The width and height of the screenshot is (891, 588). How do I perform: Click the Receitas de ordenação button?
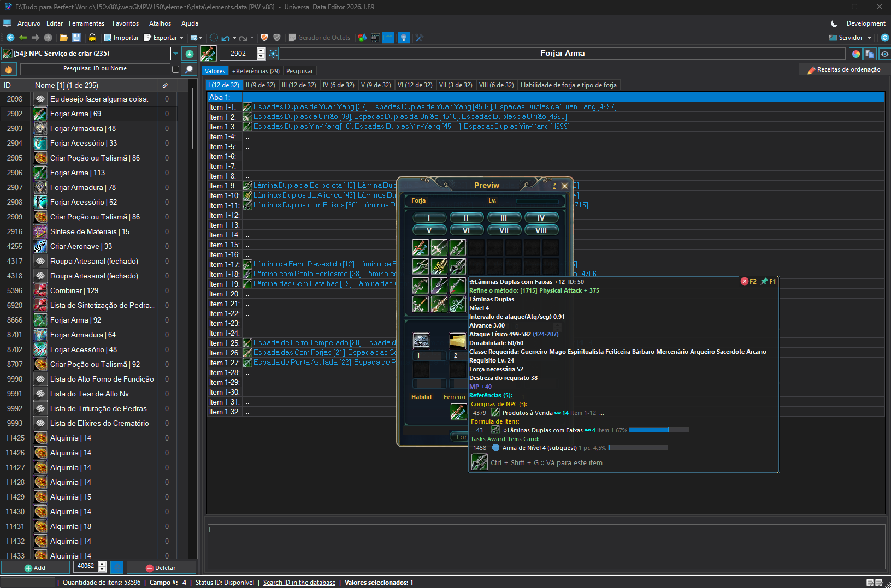point(844,69)
